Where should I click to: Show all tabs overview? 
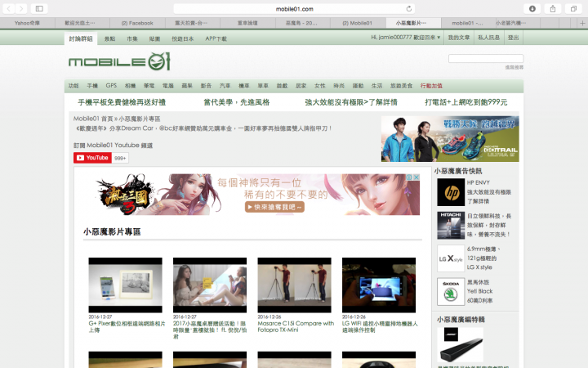pos(573,9)
